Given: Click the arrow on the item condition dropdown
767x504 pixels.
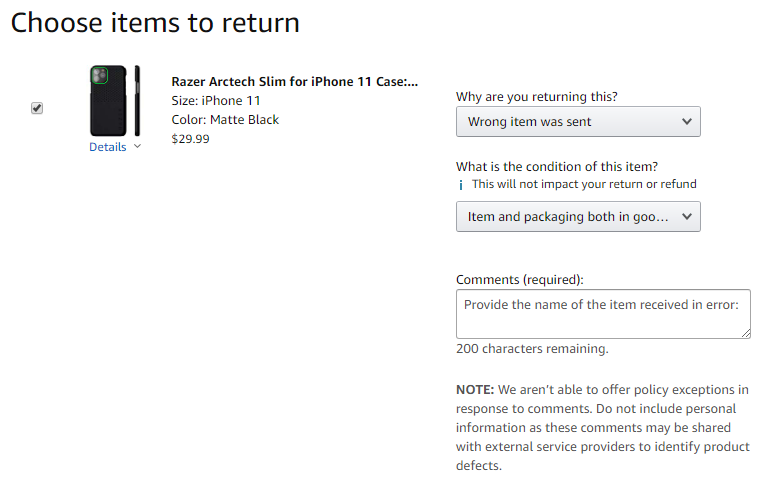Looking at the screenshot, I should [x=687, y=216].
